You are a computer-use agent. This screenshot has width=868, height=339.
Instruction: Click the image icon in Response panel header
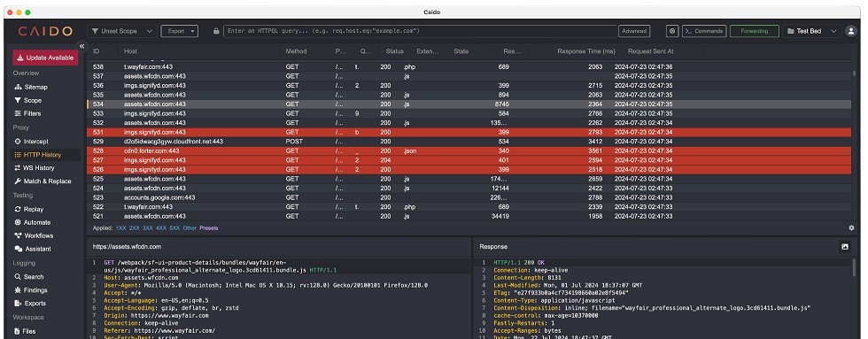coord(845,247)
